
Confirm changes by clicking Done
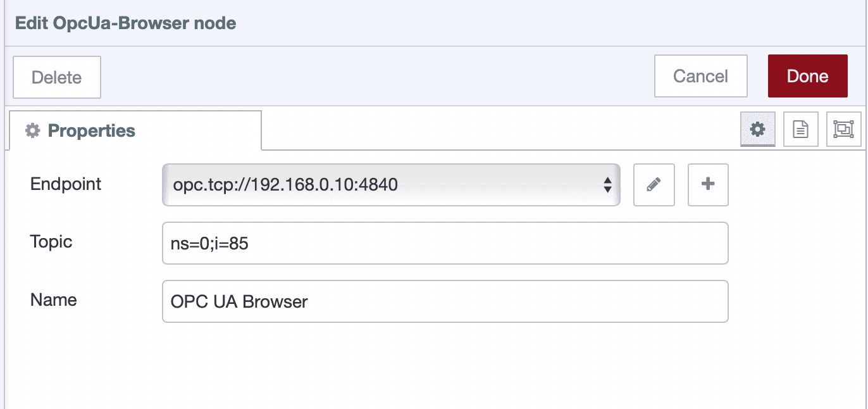point(808,76)
